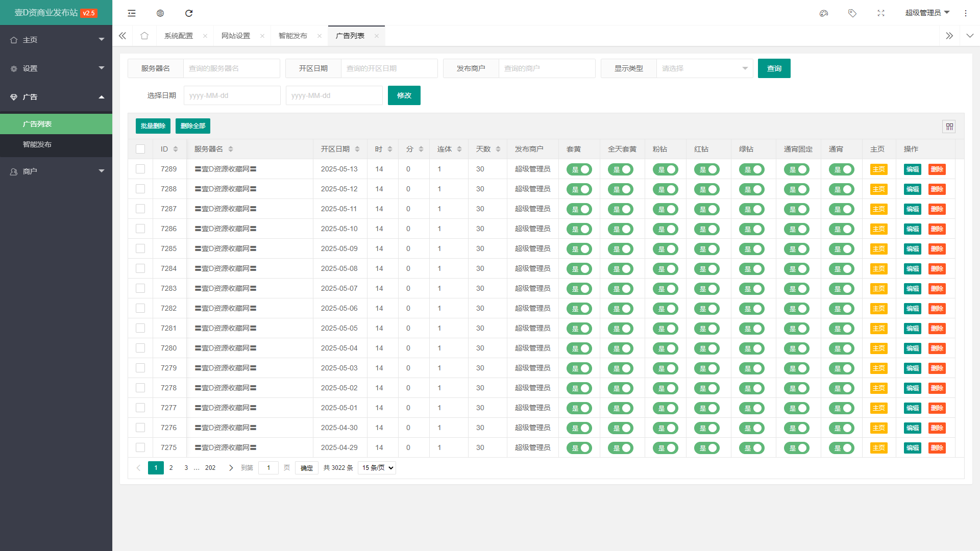Expand the 主页 sidebar menu
Viewport: 980px width, 551px height.
56,40
